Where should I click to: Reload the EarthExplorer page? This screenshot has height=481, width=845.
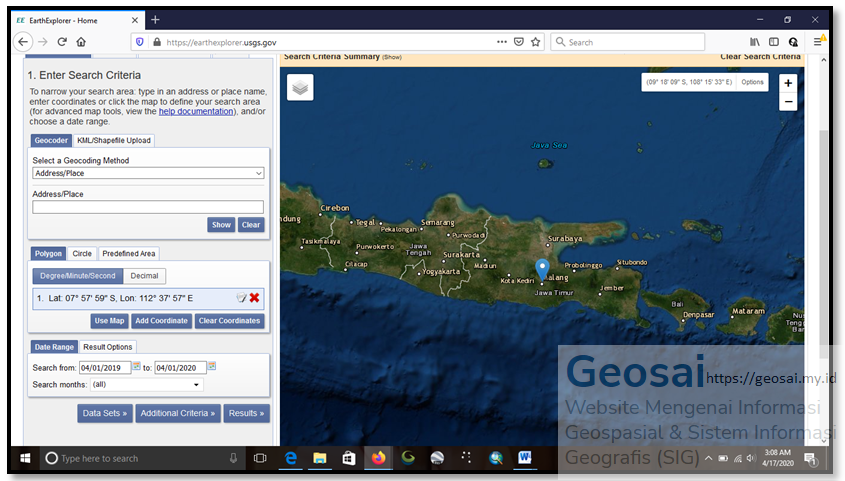tap(62, 42)
